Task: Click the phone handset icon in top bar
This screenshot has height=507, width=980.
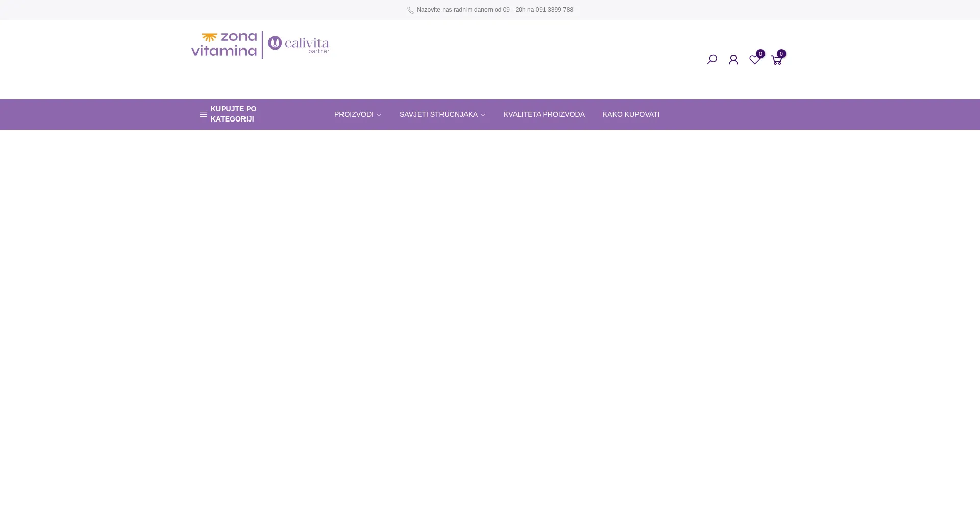Action: tap(410, 10)
